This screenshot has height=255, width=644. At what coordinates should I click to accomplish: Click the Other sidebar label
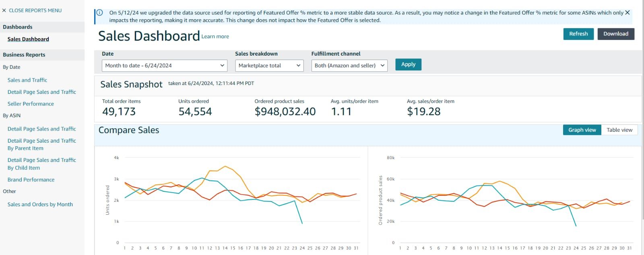click(9, 191)
